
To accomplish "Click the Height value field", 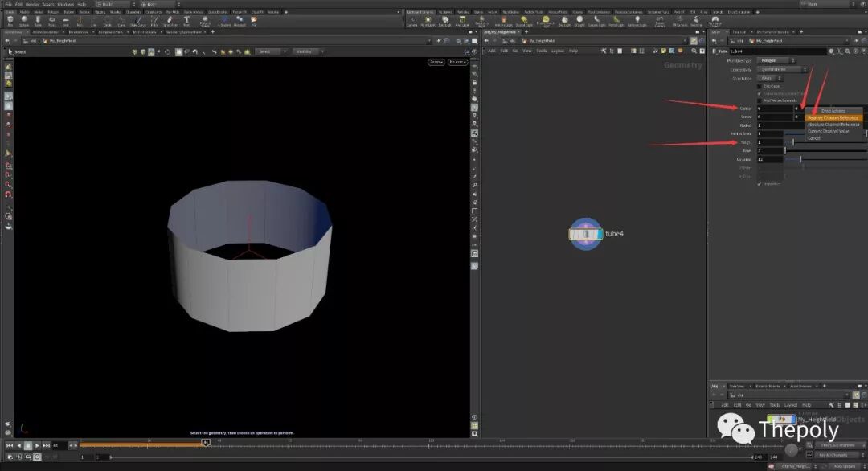I will coord(770,142).
